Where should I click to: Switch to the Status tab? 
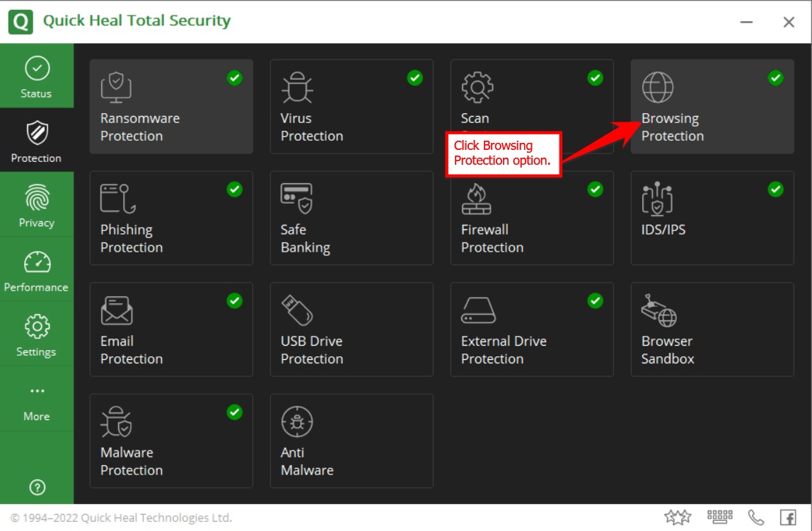[37, 76]
